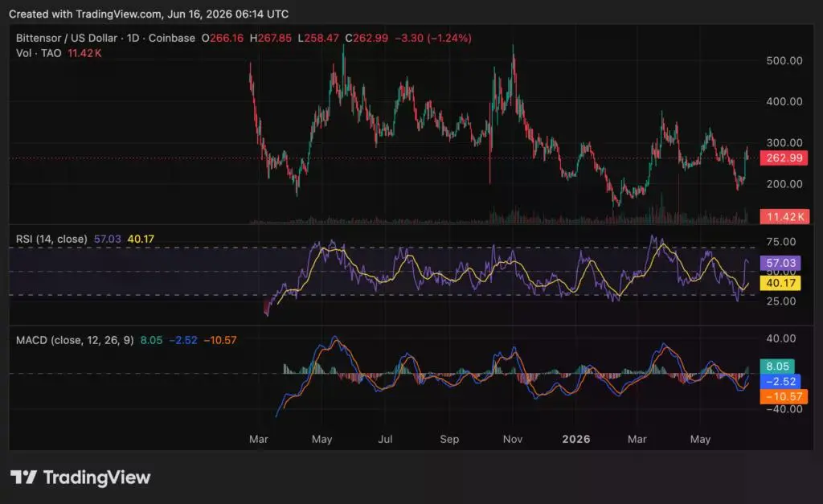Click the Nov label on time axis
Image resolution: width=823 pixels, height=504 pixels.
click(x=512, y=440)
